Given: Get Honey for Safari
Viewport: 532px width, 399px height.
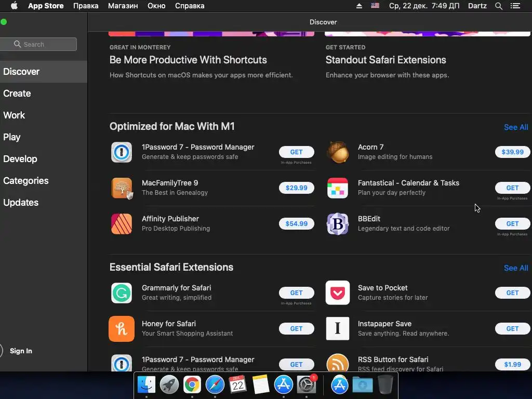Looking at the screenshot, I should tap(296, 329).
